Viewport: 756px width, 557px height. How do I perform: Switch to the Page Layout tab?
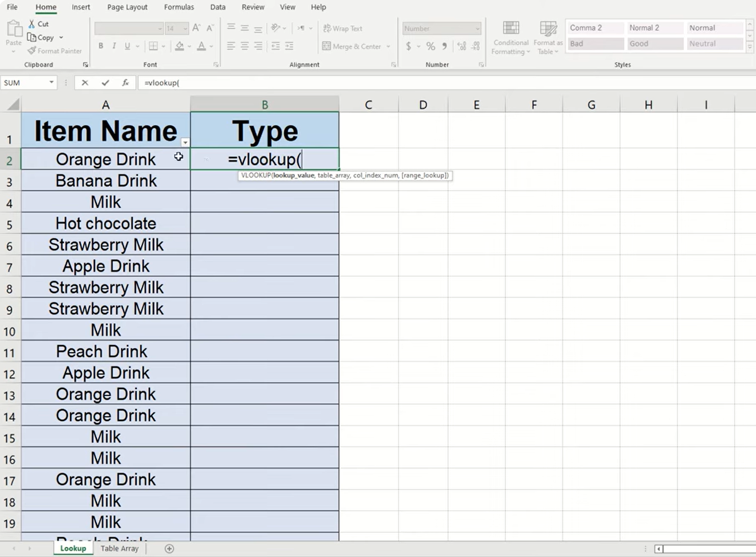click(x=127, y=7)
